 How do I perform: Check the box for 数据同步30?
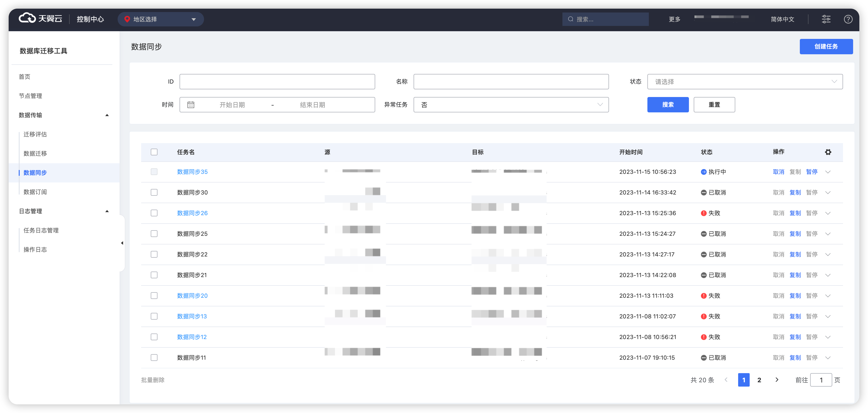[154, 193]
